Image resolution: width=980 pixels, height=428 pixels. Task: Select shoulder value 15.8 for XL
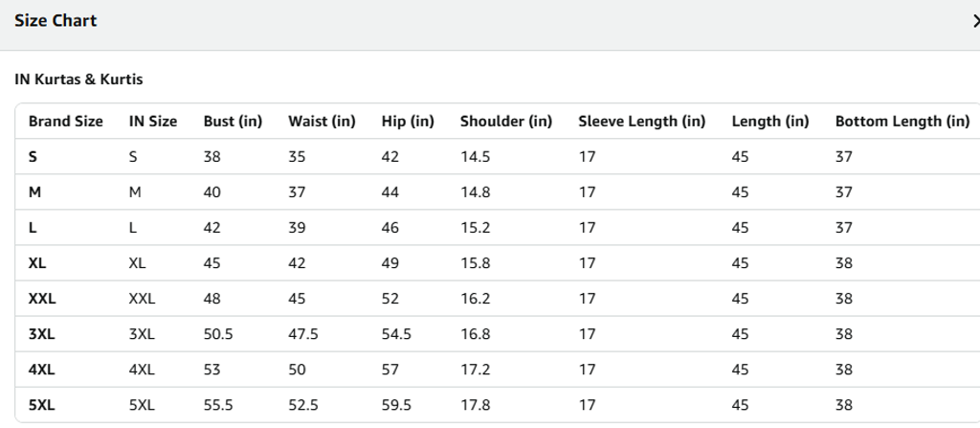pyautogui.click(x=476, y=263)
